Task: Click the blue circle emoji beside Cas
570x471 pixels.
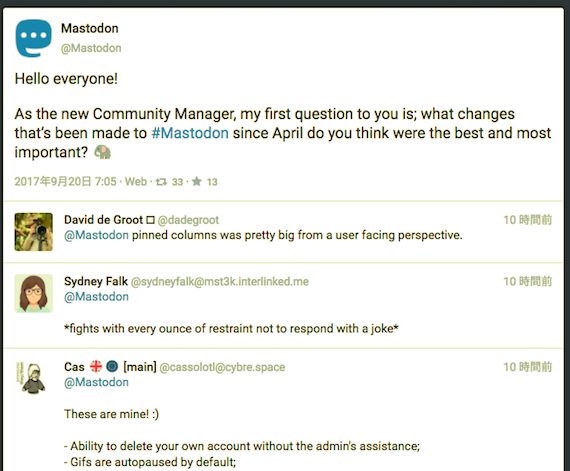Action: pos(112,366)
